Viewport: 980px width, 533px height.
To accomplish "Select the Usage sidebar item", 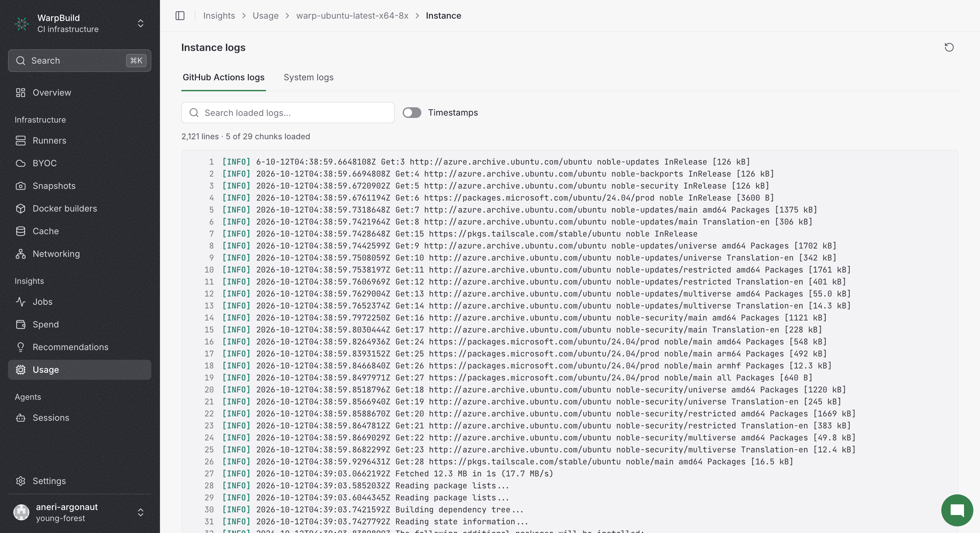I will pos(80,369).
